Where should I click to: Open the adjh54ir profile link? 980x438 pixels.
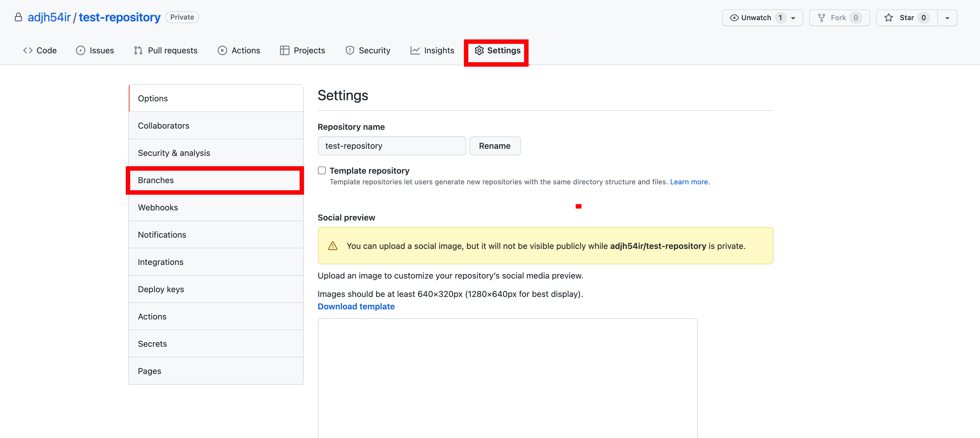(49, 17)
